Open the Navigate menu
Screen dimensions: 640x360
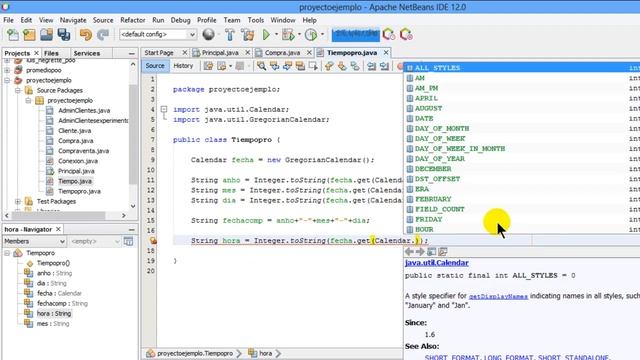(x=73, y=20)
